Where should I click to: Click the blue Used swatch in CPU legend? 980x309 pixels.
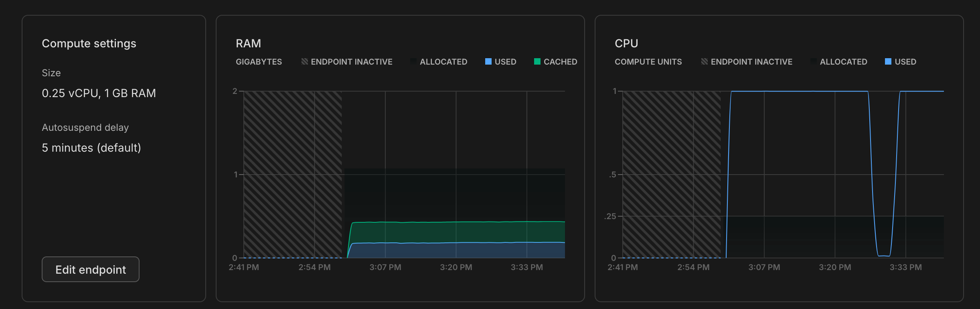pos(888,61)
